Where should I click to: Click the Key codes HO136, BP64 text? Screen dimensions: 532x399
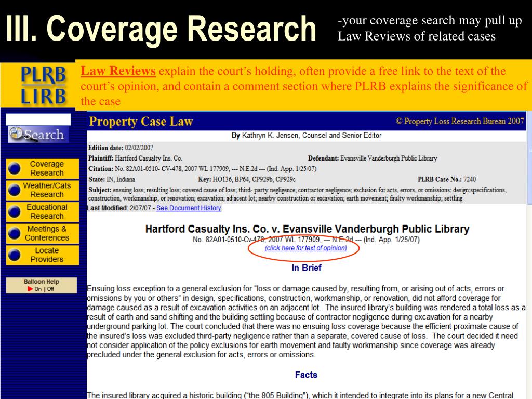[x=247, y=179]
